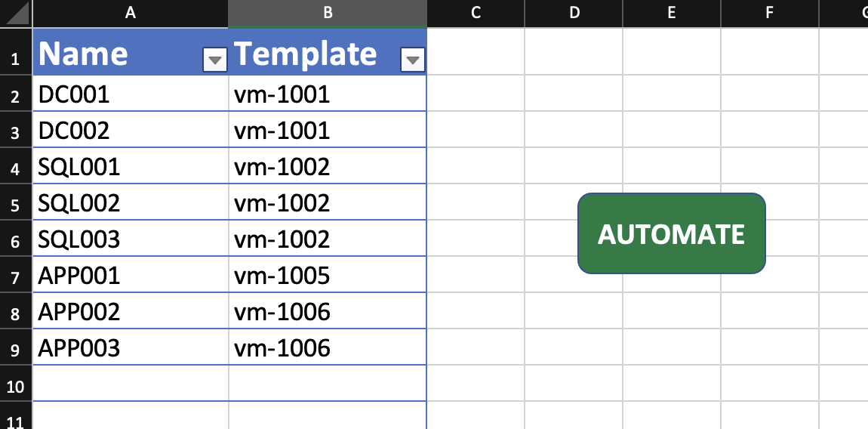The height and width of the screenshot is (429, 868).
Task: Click the empty cell below APP003
Action: 131,384
